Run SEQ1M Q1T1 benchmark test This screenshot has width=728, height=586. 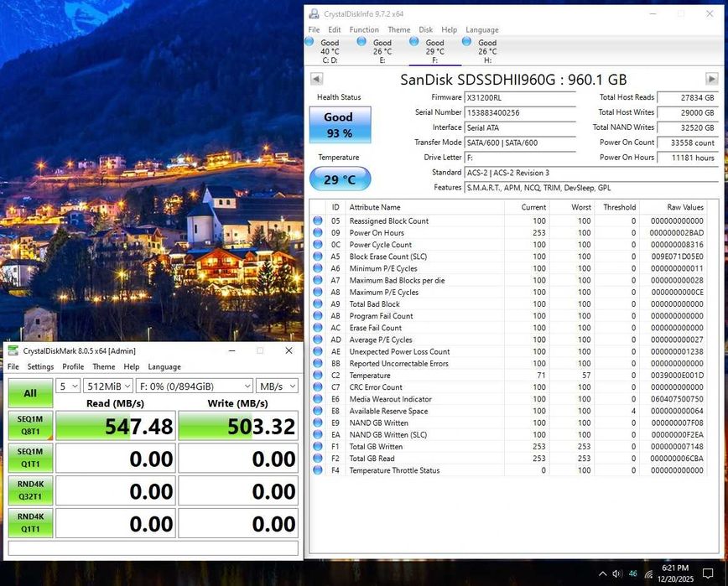[31, 458]
